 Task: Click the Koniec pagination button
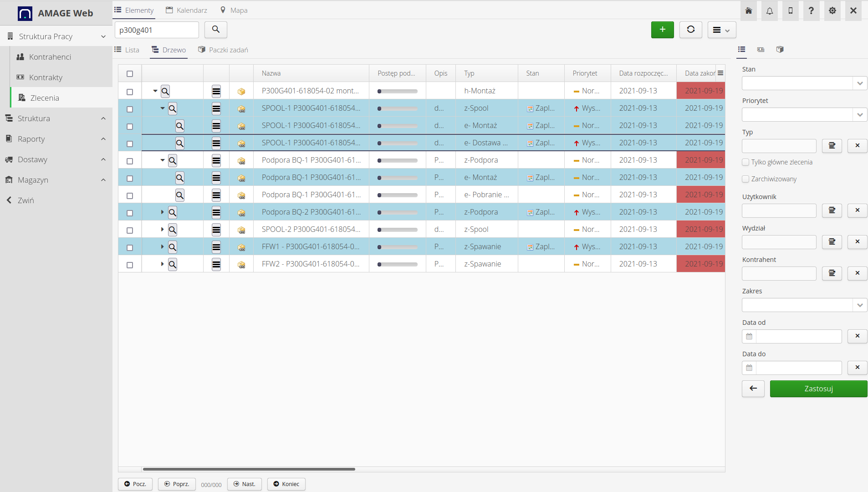(286, 484)
